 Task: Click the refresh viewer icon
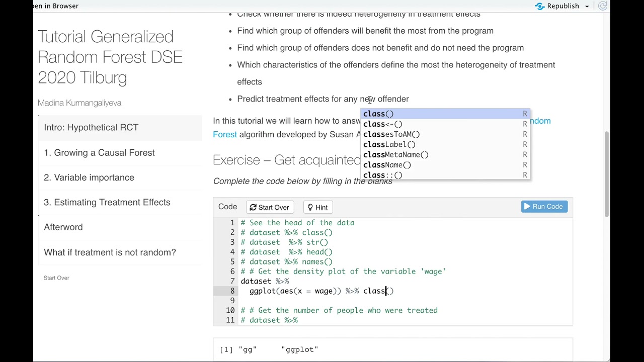pos(603,6)
